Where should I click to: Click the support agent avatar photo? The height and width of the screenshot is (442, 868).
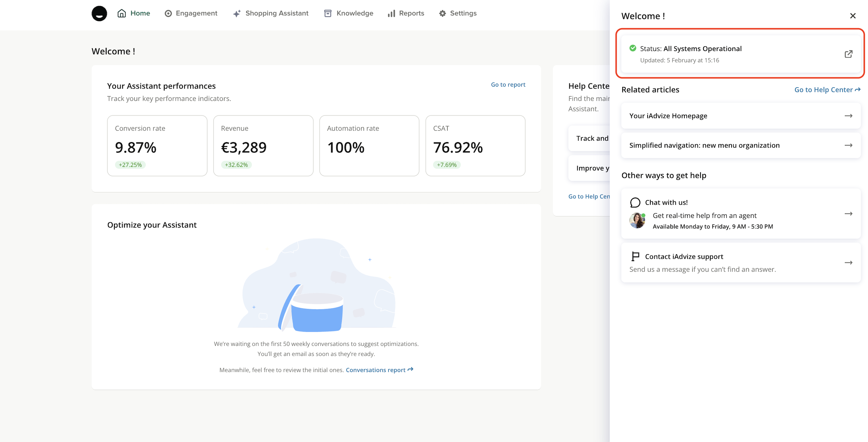pos(637,221)
